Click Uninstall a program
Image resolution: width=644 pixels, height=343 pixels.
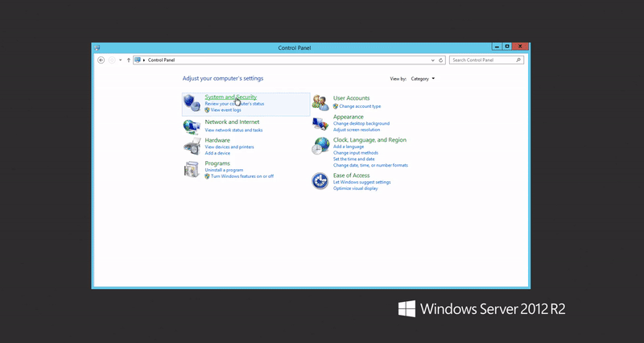(224, 170)
